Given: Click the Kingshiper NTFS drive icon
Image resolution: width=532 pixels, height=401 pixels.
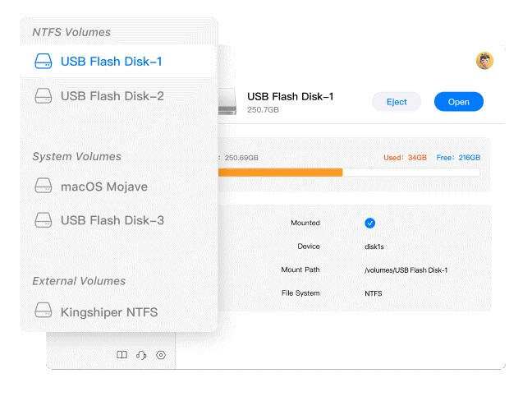Looking at the screenshot, I should point(44,311).
